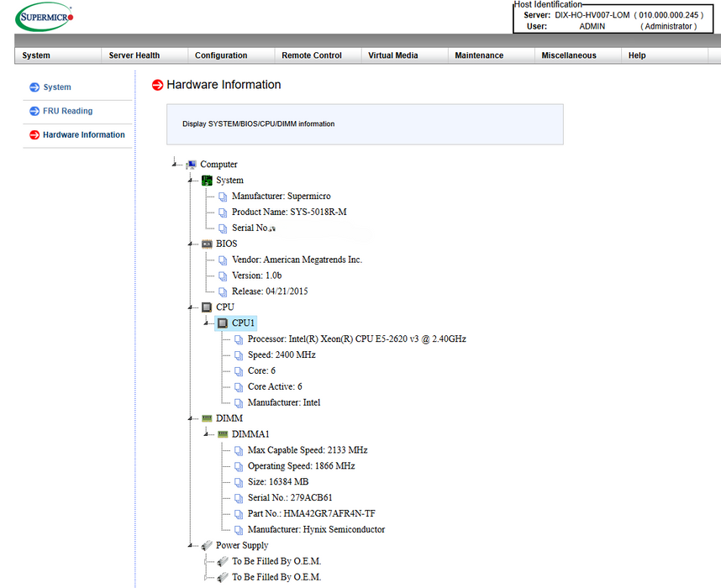Click the document icon beside Manufacturer: Hynix Semiconductor
This screenshot has width=721, height=588.
click(x=239, y=530)
